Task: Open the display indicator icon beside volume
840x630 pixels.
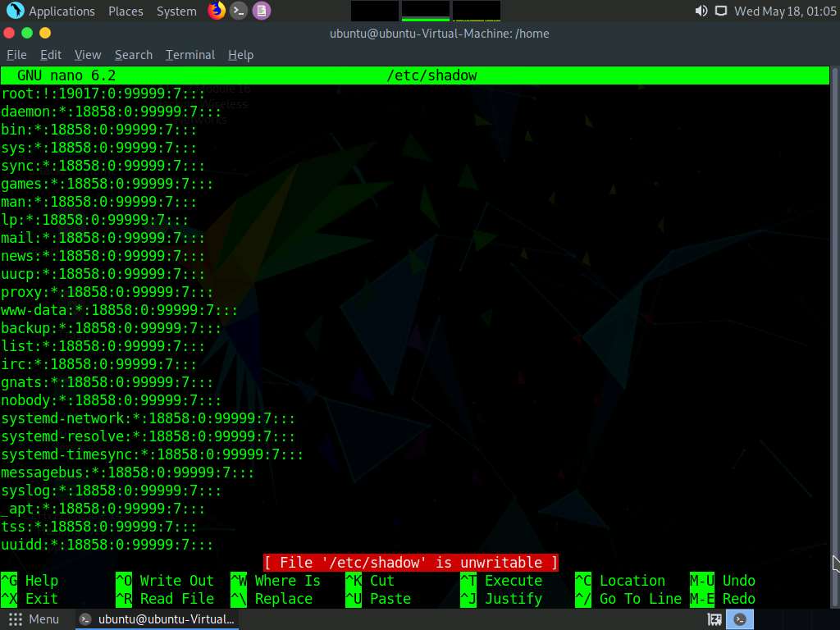Action: 721,11
